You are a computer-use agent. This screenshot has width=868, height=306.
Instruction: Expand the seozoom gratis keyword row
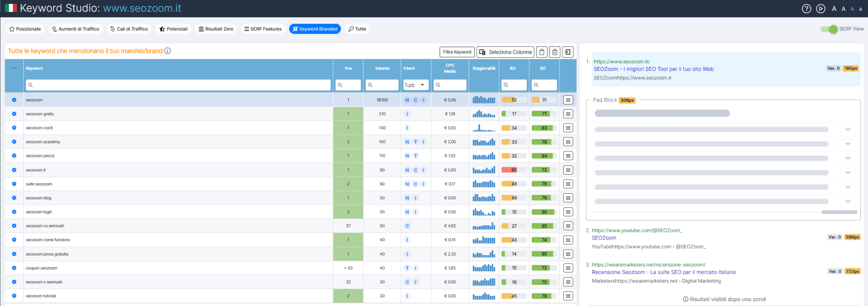(x=14, y=114)
